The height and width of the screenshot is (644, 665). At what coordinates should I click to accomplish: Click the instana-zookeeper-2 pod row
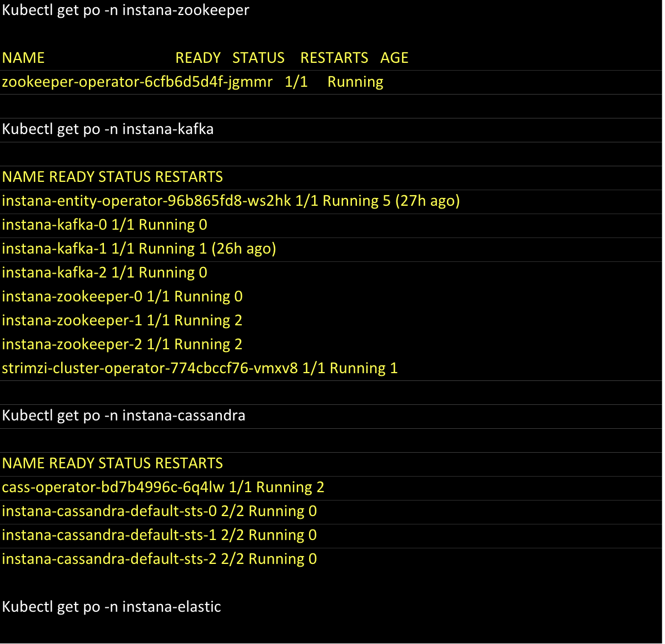pos(122,344)
